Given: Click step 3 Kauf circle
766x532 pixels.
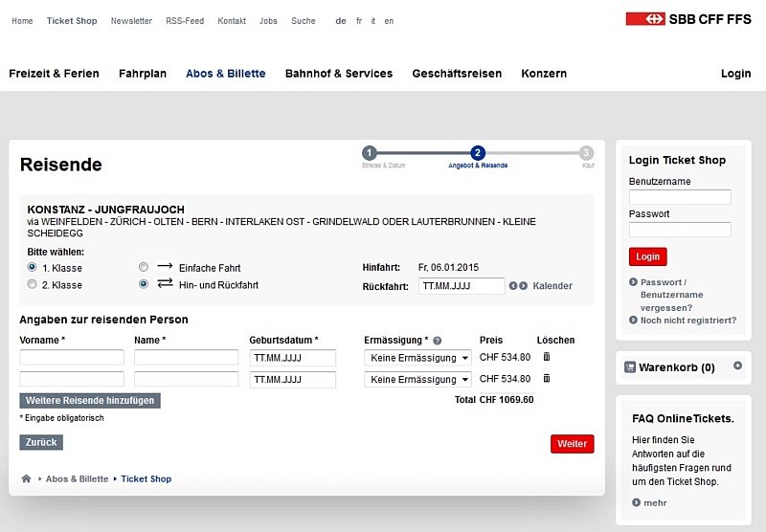Looking at the screenshot, I should tap(586, 153).
